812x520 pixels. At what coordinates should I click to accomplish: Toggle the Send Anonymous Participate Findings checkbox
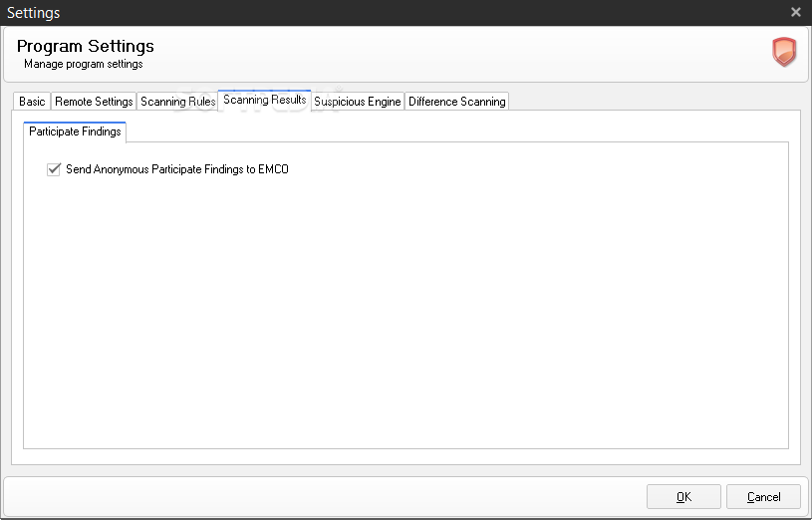54,169
